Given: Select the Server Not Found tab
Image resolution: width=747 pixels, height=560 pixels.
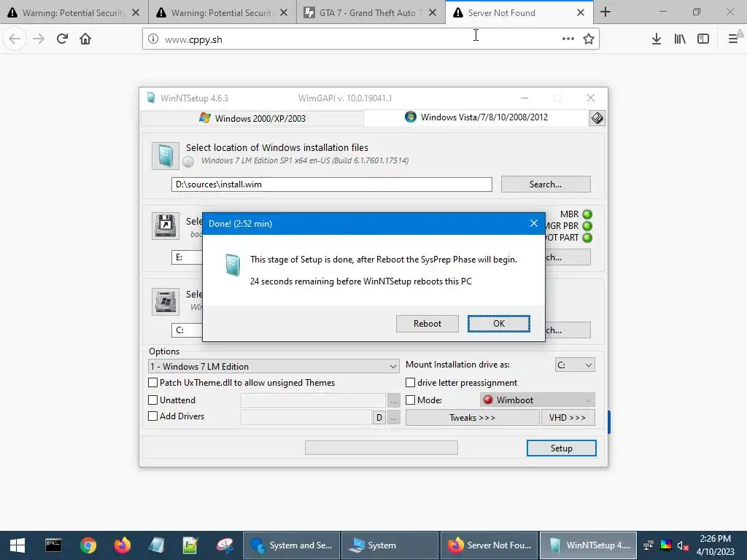Looking at the screenshot, I should click(519, 13).
